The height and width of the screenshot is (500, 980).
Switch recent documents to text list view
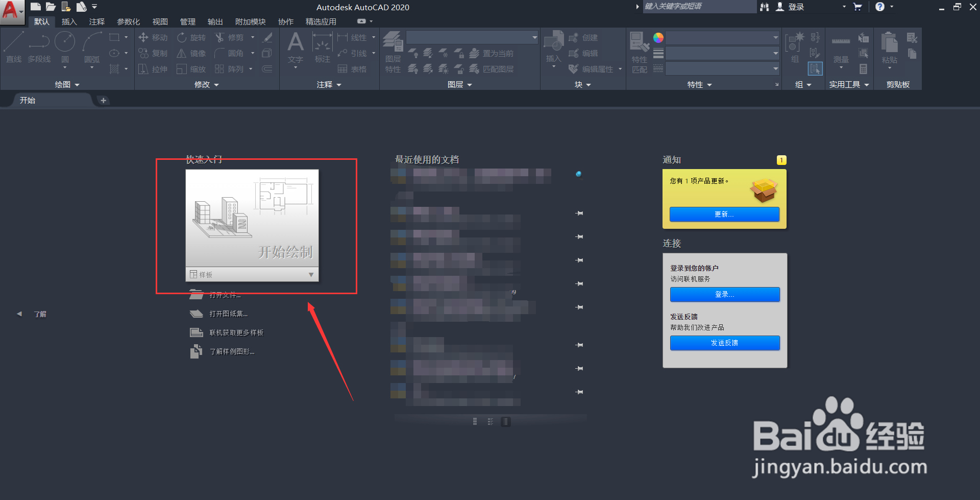click(506, 421)
